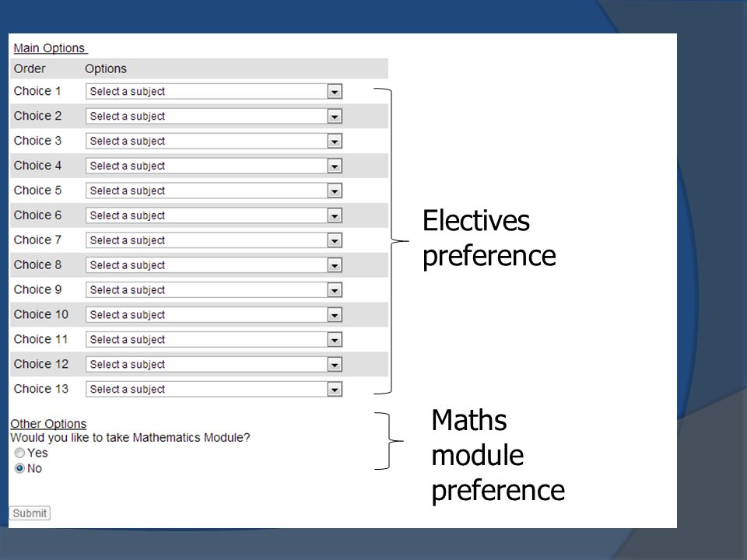Open the Choice 1 subject dropdown
Image resolution: width=747 pixels, height=560 pixels.
click(x=214, y=92)
